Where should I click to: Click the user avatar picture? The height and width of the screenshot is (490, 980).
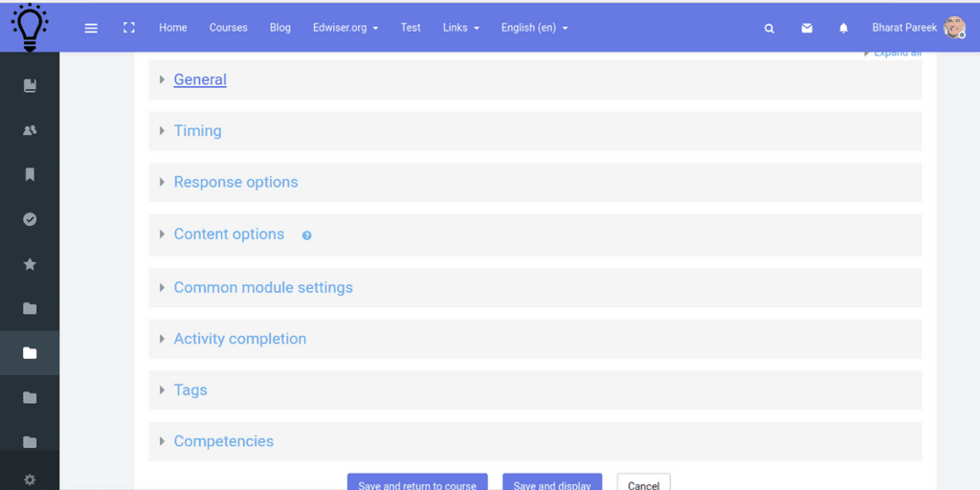(x=954, y=28)
